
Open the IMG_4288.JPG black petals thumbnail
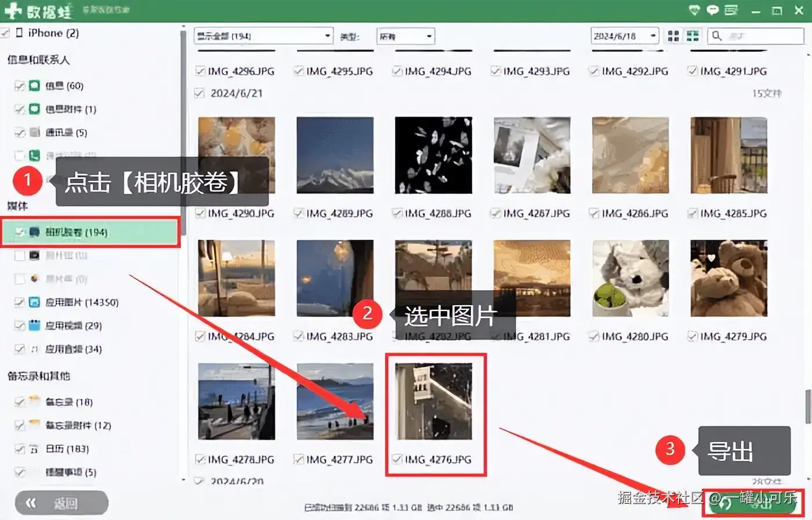pos(433,155)
